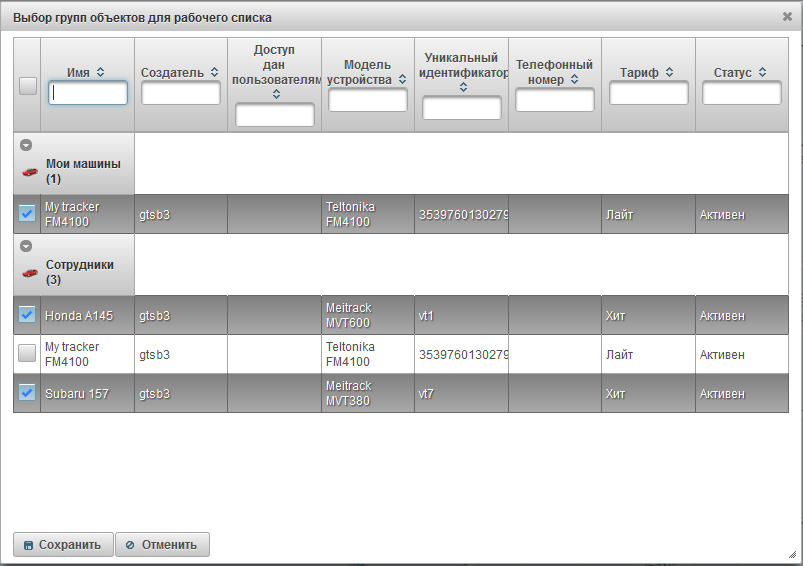
Task: Collapse the Сотрудники group
Action: click(x=26, y=246)
